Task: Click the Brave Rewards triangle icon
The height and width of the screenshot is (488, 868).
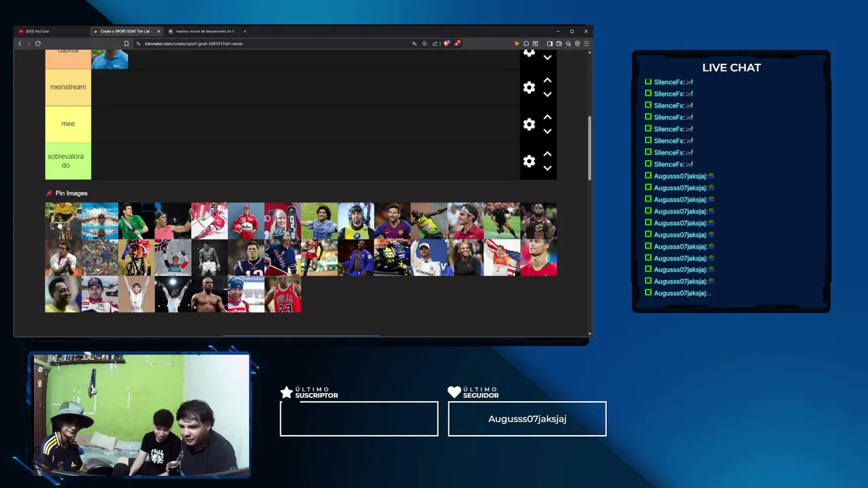Action: pyautogui.click(x=458, y=43)
